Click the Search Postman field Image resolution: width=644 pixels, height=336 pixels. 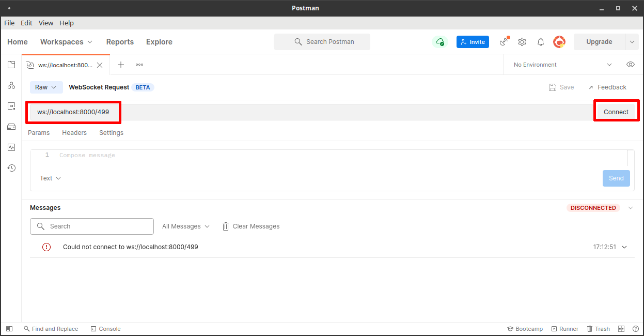[322, 42]
